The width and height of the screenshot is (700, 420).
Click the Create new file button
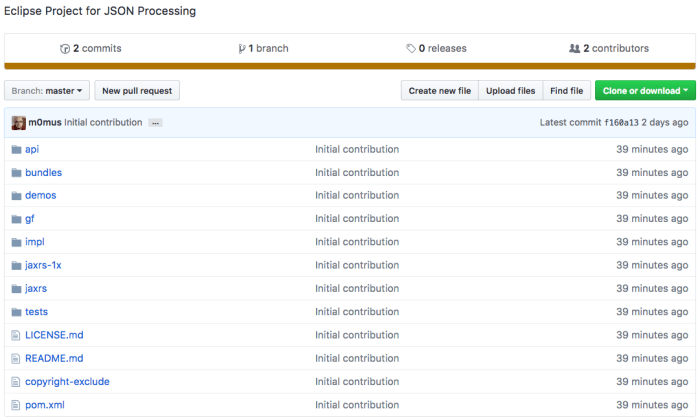440,91
